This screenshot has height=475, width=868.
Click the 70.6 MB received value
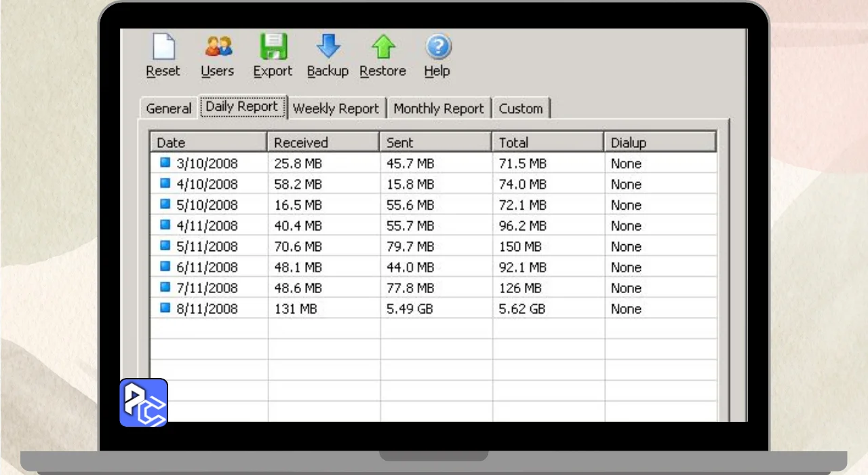click(x=298, y=246)
